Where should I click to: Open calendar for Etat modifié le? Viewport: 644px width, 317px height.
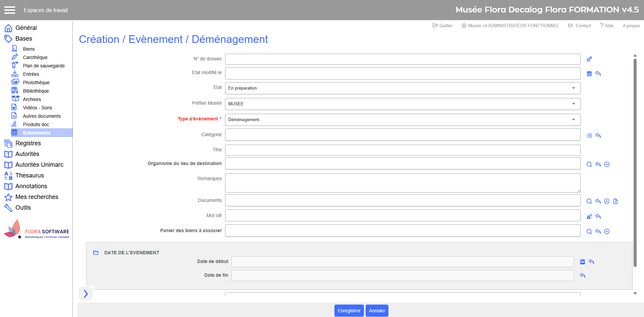click(589, 74)
